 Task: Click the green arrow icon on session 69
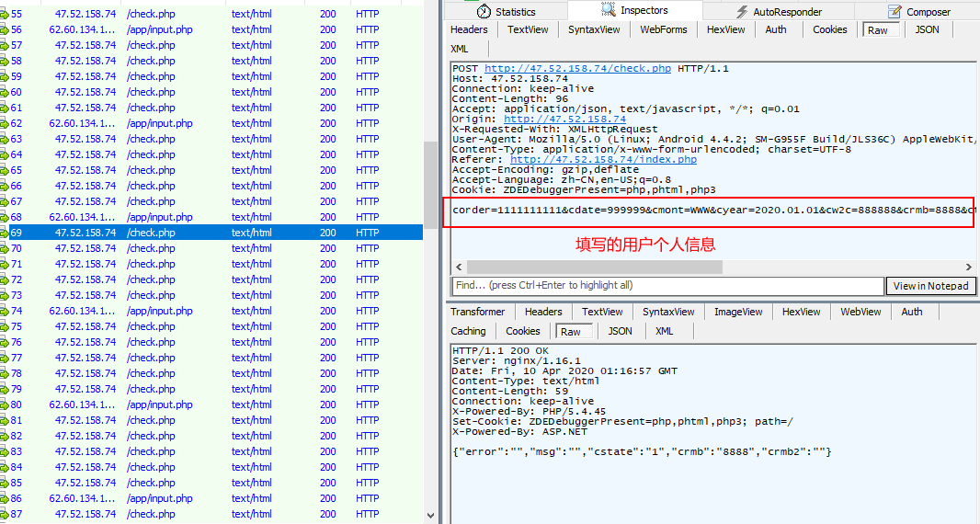(x=5, y=233)
